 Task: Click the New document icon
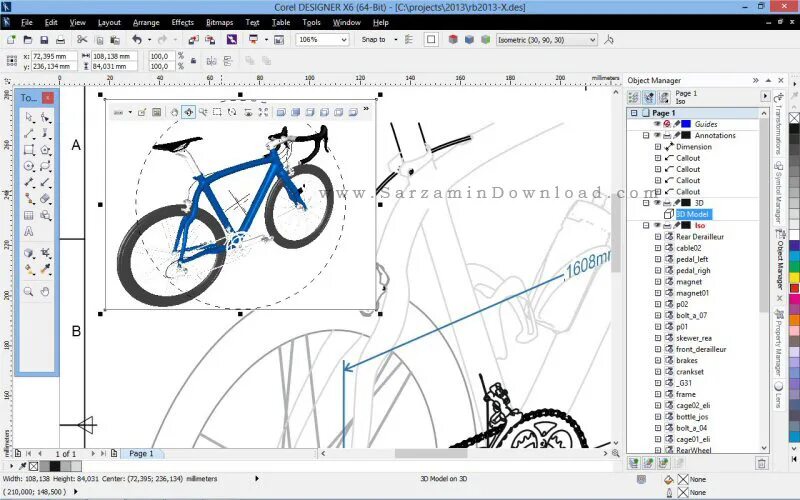11,39
